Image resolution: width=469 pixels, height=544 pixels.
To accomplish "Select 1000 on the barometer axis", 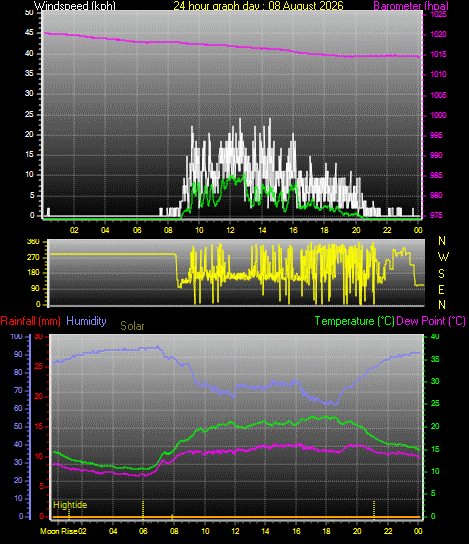I will (x=438, y=115).
